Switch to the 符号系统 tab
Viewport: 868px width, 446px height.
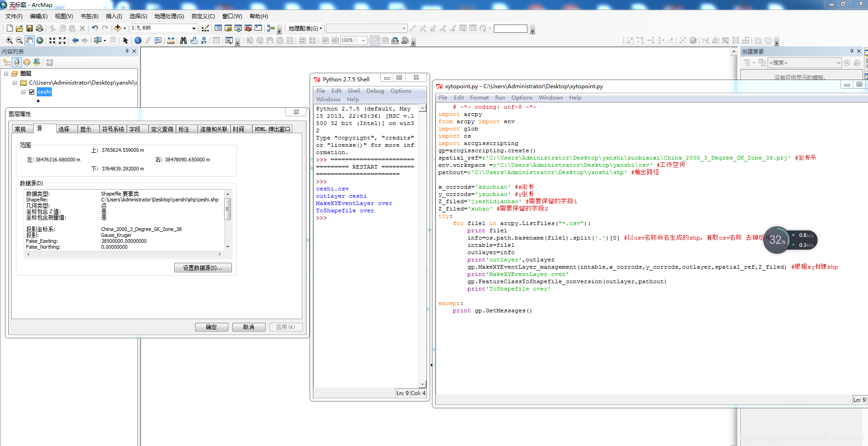[x=113, y=129]
